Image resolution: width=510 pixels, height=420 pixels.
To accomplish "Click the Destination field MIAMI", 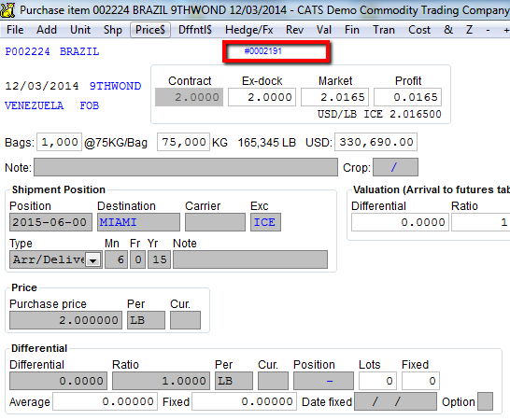I will click(x=138, y=222).
